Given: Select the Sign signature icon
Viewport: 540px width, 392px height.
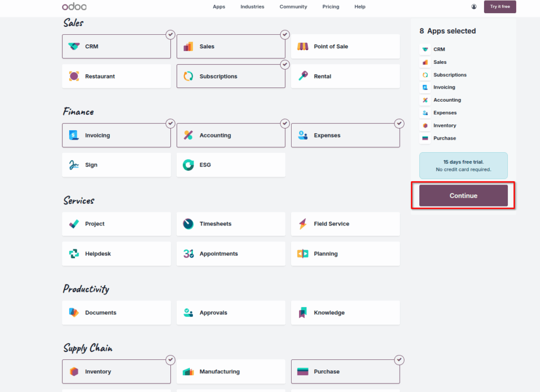Looking at the screenshot, I should [74, 165].
